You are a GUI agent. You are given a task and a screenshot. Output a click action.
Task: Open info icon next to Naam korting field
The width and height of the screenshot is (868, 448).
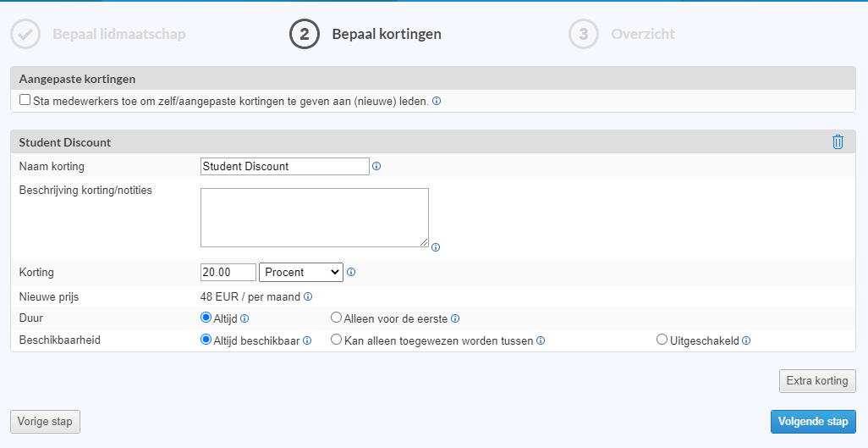[376, 166]
